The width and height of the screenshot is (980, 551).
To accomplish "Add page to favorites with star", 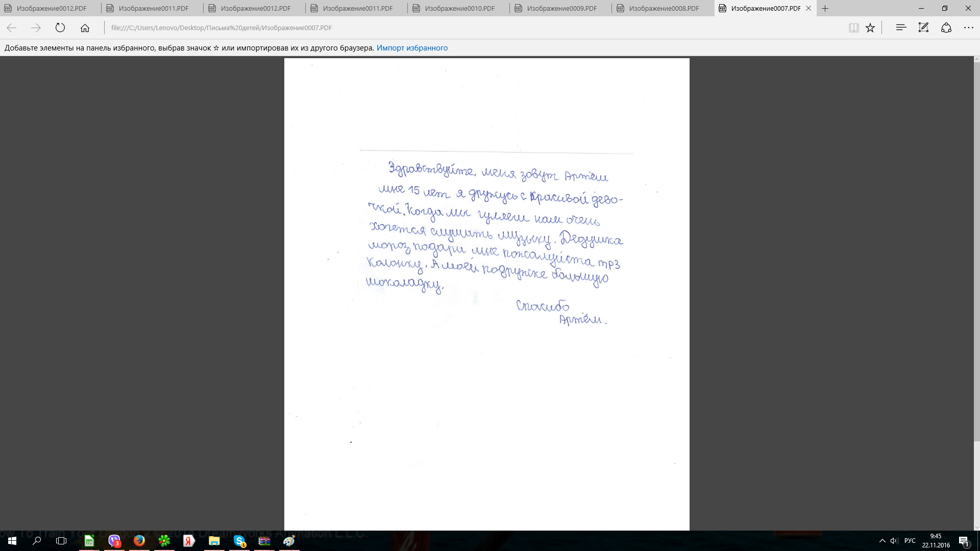I will click(870, 28).
